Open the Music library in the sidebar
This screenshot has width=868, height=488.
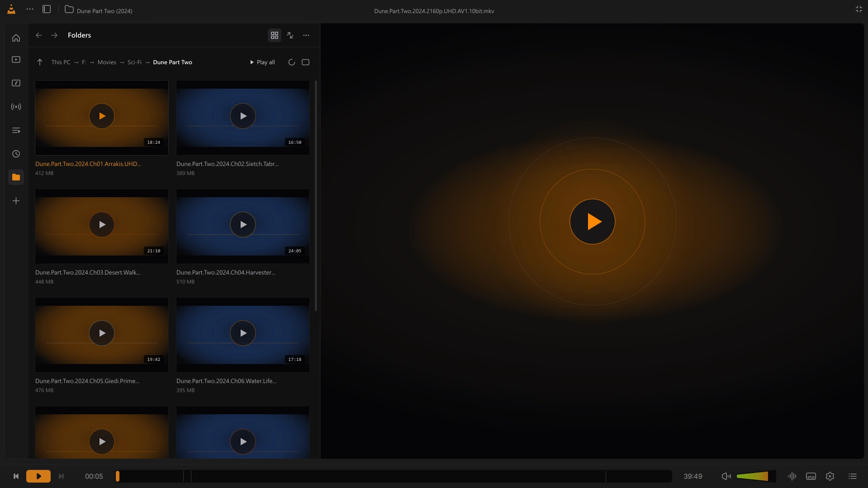[x=16, y=83]
